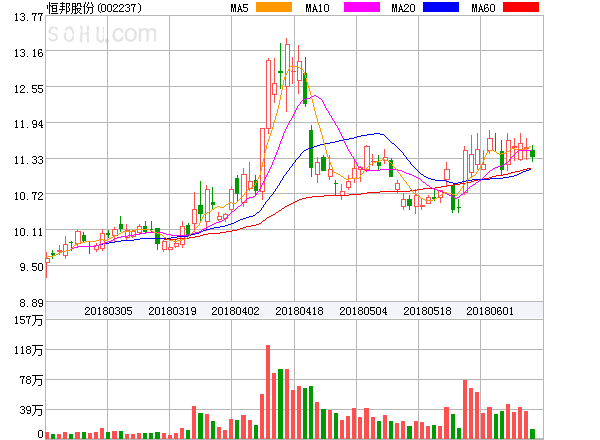Select the stock title 恒邦股份(002237)
600x440 pixels.
[x=94, y=8]
